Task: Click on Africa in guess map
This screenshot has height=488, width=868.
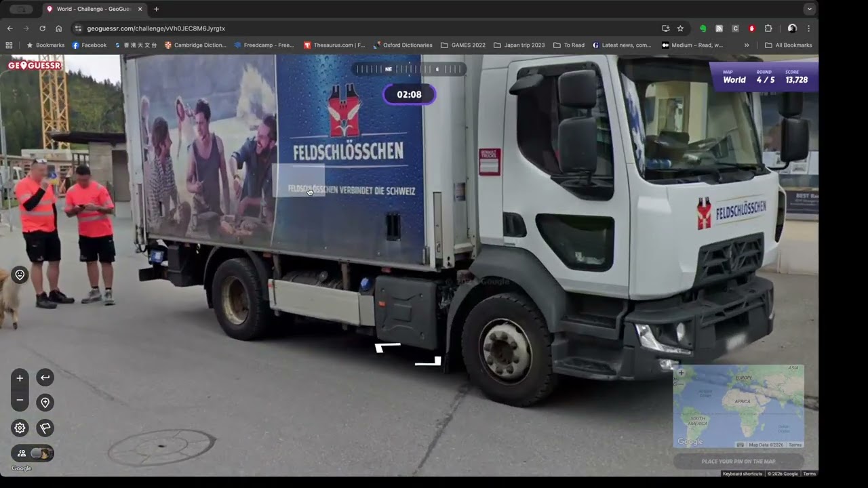Action: [743, 401]
